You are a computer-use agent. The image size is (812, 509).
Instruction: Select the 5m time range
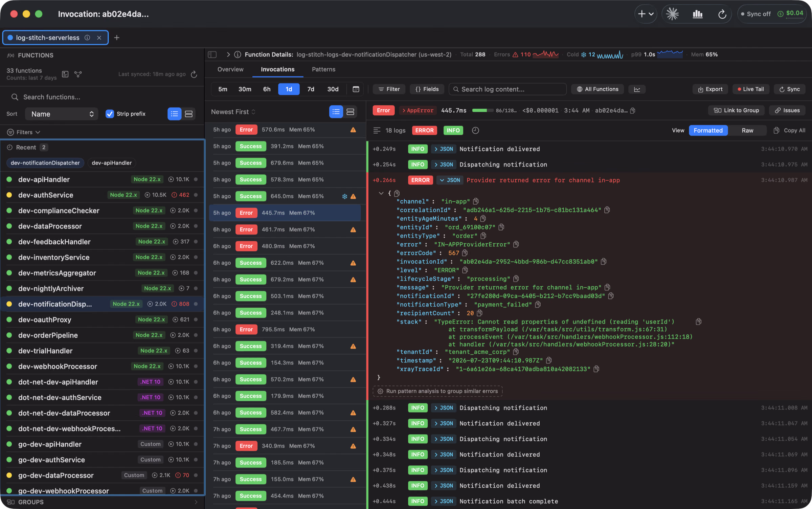pos(223,89)
